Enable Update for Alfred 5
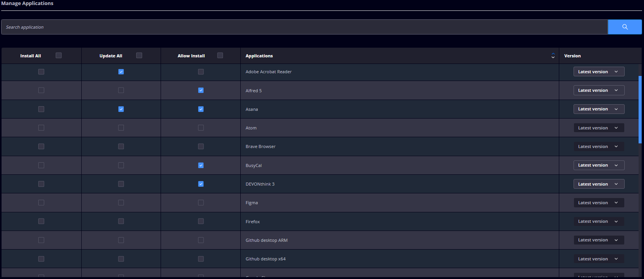Image resolution: width=644 pixels, height=279 pixels. tap(121, 90)
